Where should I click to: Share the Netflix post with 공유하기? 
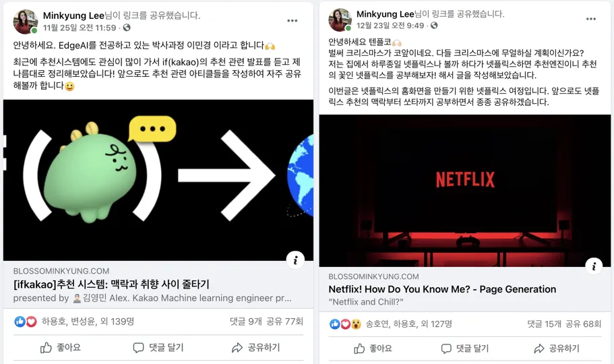coord(557,348)
